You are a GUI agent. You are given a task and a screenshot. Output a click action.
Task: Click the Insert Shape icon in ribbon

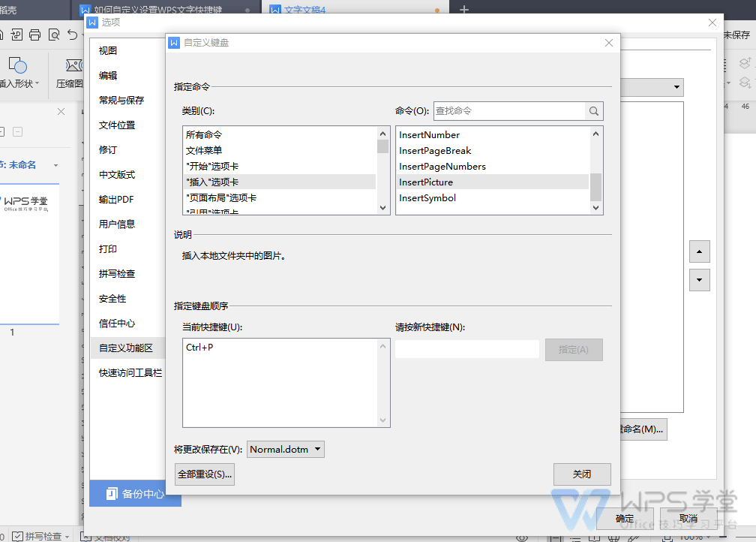[x=18, y=65]
